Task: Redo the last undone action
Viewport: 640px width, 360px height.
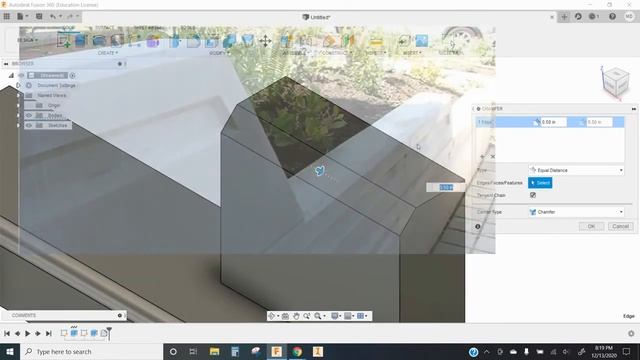Action: click(x=70, y=16)
